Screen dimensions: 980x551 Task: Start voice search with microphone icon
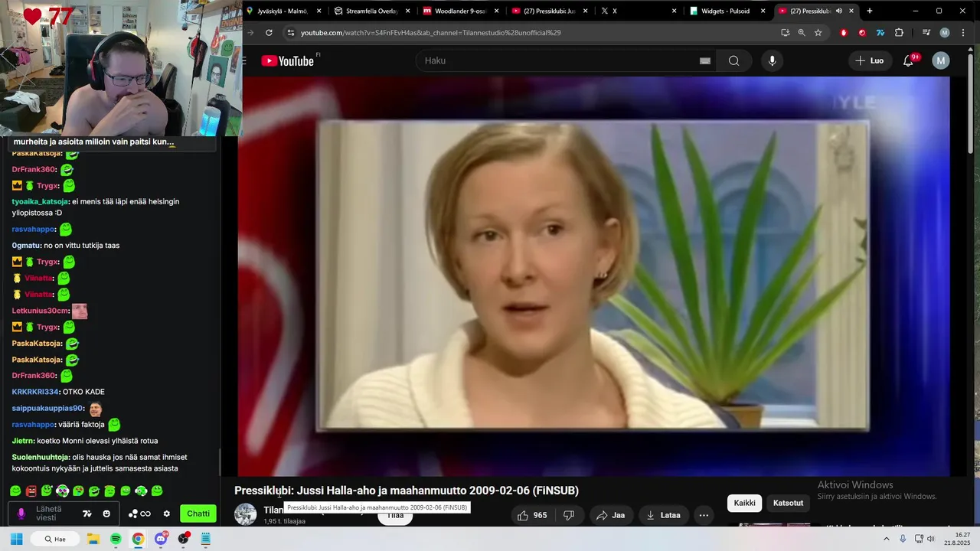pyautogui.click(x=772, y=60)
